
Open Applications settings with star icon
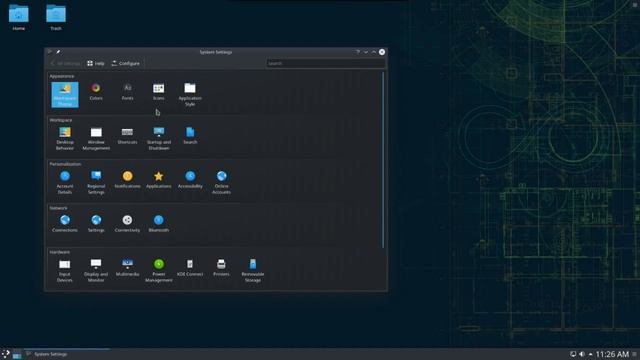coord(159,180)
